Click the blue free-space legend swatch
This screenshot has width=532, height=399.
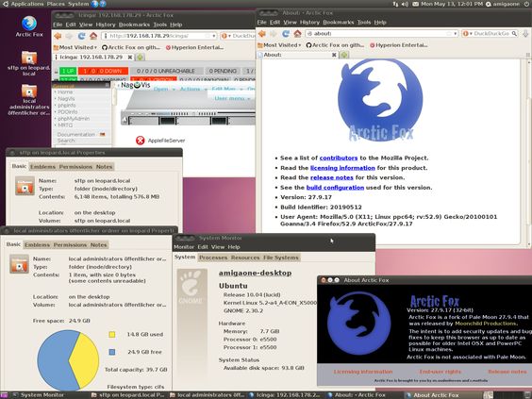pos(112,352)
